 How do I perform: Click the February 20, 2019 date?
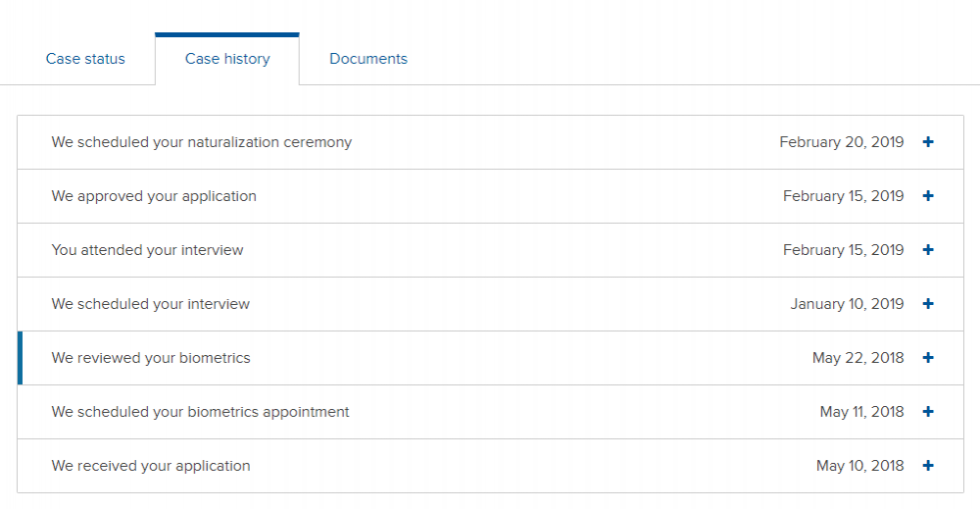[841, 142]
